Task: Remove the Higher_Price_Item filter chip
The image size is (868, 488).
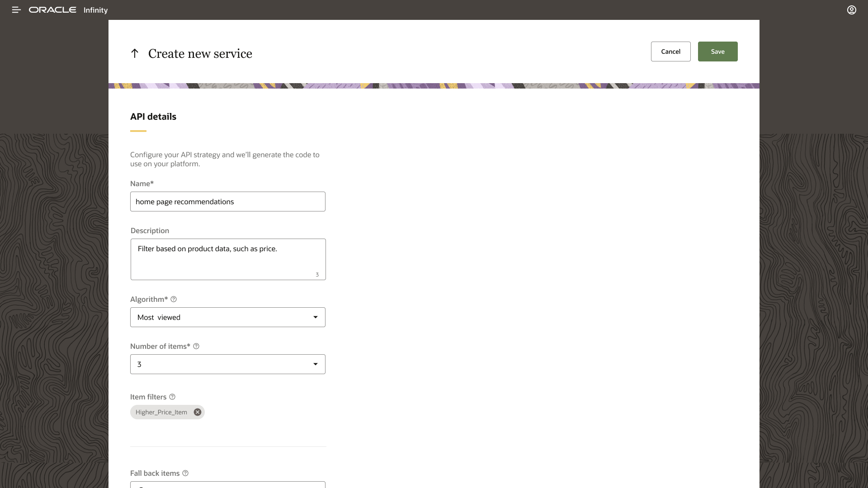Action: 198,412
